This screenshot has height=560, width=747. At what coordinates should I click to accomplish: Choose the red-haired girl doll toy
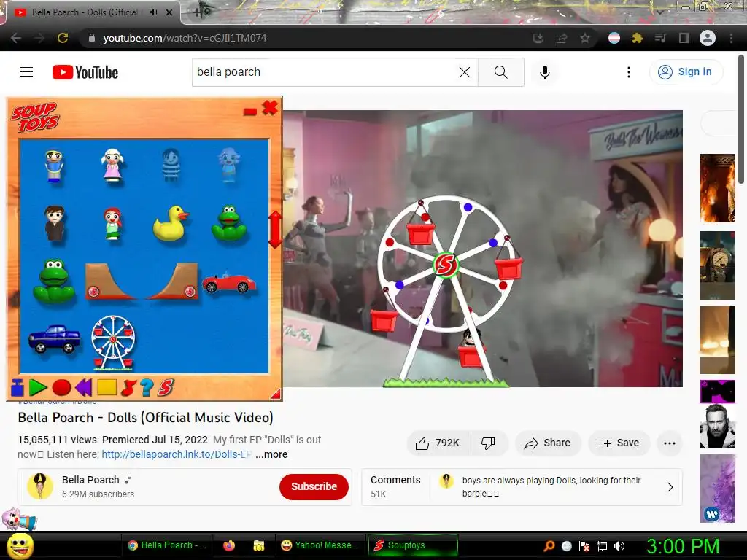113,223
